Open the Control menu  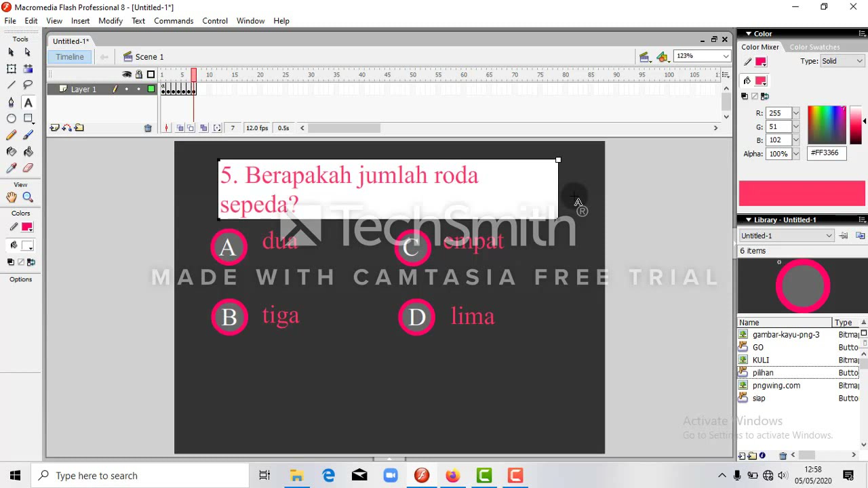(215, 21)
